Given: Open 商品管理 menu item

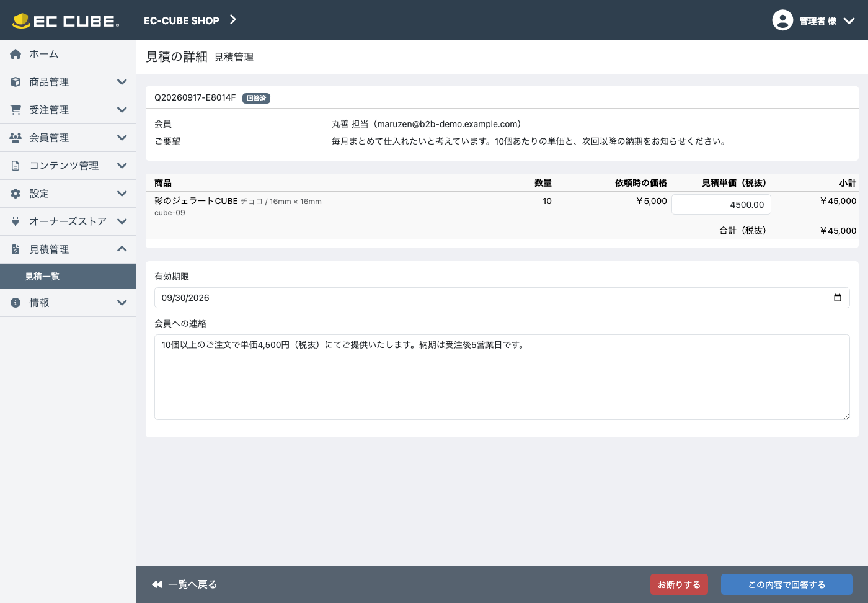Looking at the screenshot, I should [x=68, y=82].
